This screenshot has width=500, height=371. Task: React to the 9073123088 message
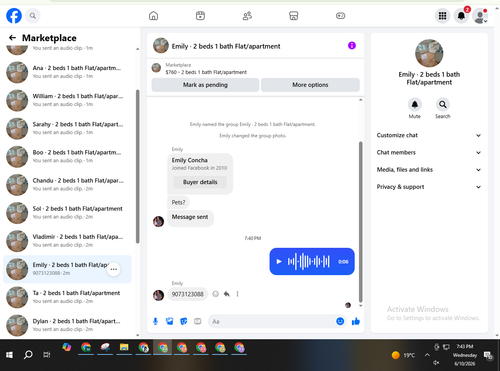tap(216, 294)
